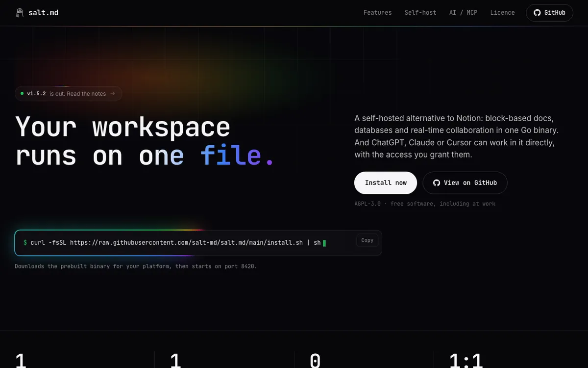Click the 'Downloads the prebuilt binary' caption
This screenshot has height=368, width=588.
tap(136, 266)
